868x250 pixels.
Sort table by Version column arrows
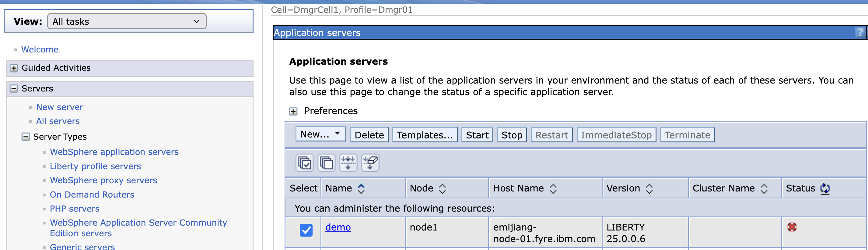649,188
